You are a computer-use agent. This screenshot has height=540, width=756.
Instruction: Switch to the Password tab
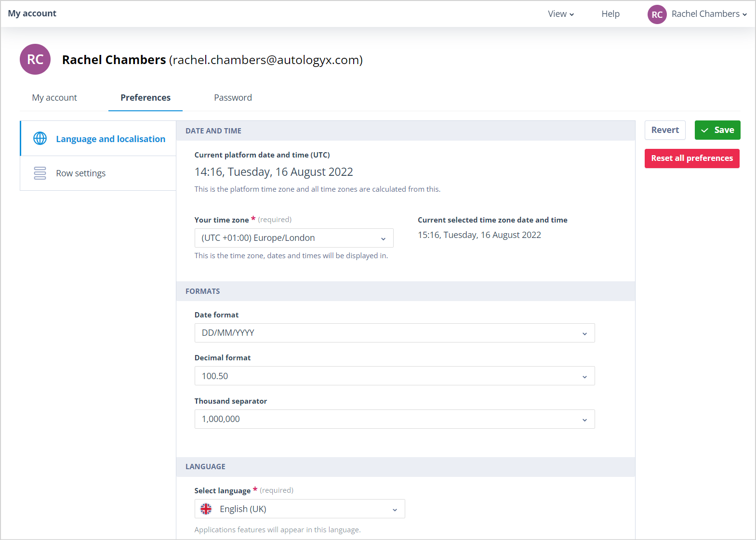click(233, 98)
